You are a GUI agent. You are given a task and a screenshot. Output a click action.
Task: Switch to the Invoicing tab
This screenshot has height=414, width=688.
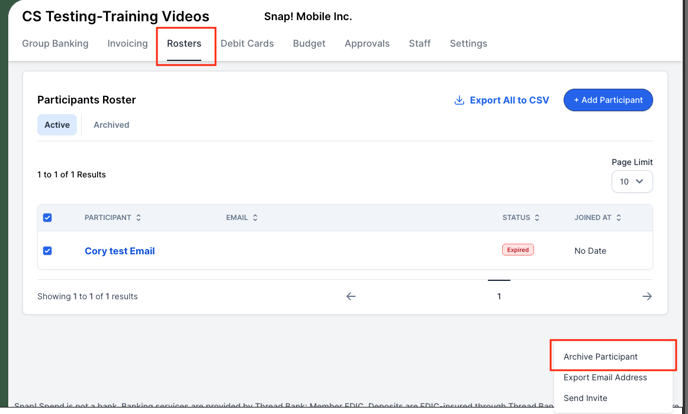[127, 43]
